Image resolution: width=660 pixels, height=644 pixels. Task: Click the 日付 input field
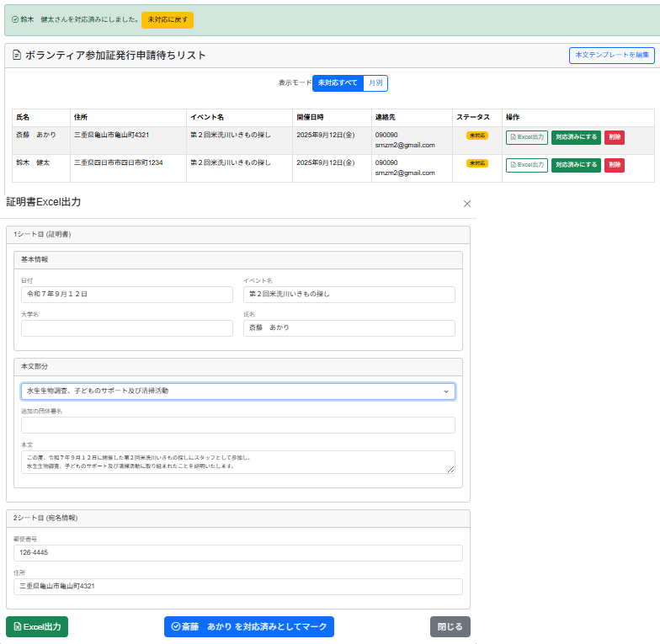pos(127,295)
